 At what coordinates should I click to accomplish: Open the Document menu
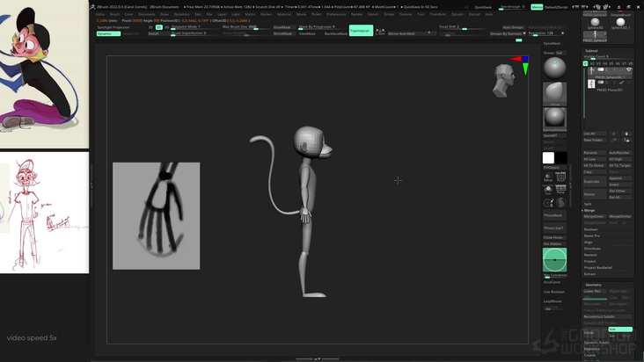pos(147,14)
